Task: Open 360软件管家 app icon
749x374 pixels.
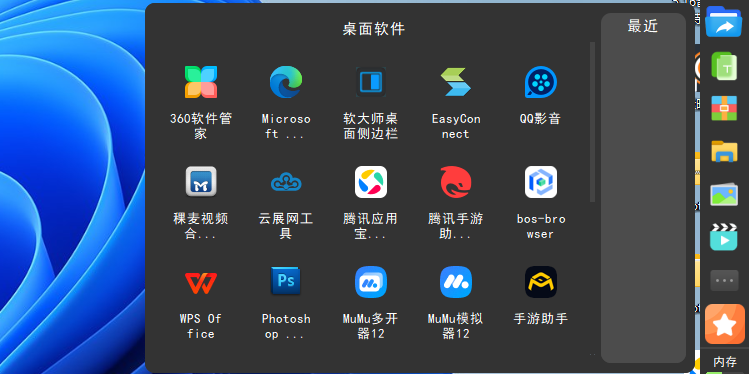Action: point(201,82)
